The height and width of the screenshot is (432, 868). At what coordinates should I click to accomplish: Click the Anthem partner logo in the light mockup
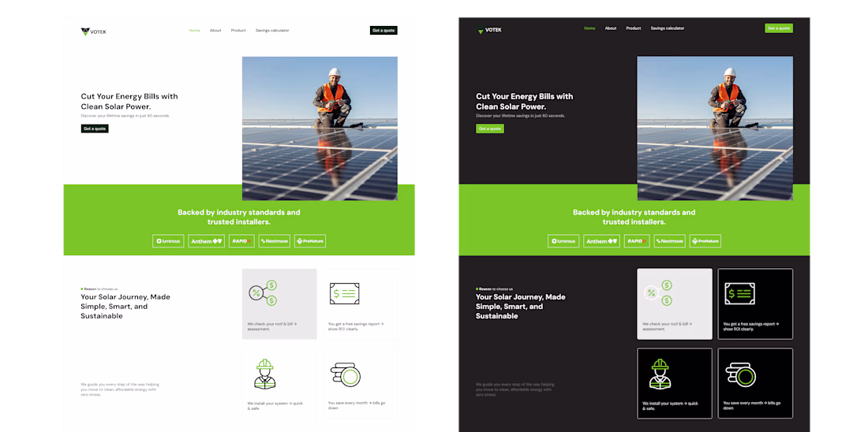(206, 241)
